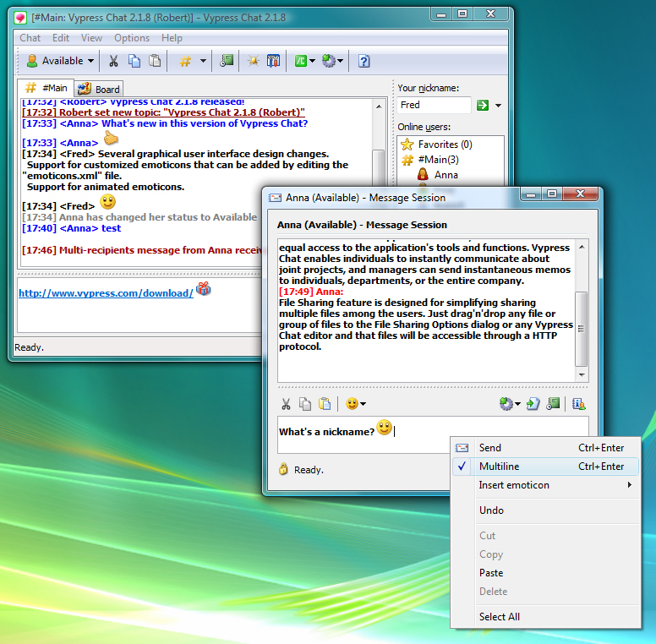The height and width of the screenshot is (644, 656).
Task: Click the pointing hand emoticon in main chat log
Action: [x=111, y=138]
